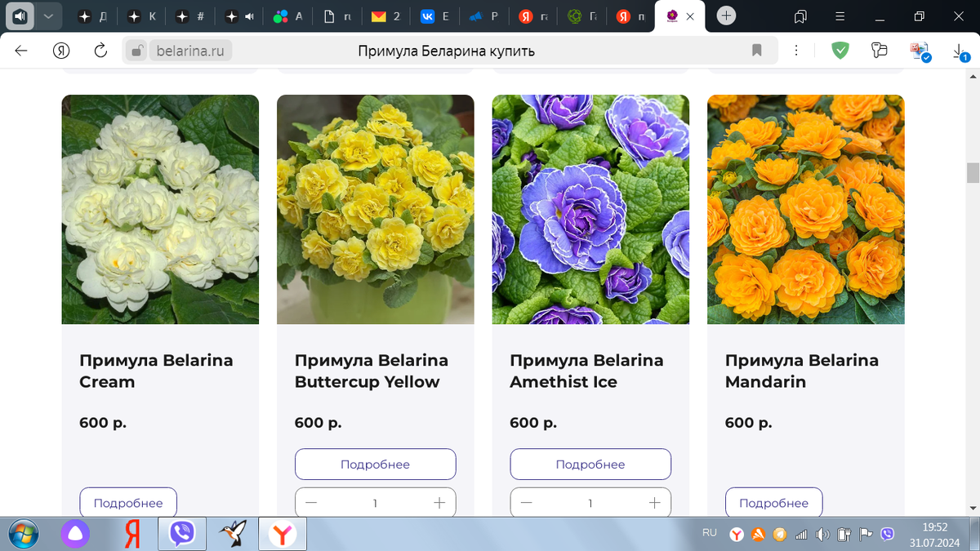Open network signal status in the tray
This screenshot has width=980, height=551.
coord(801,535)
